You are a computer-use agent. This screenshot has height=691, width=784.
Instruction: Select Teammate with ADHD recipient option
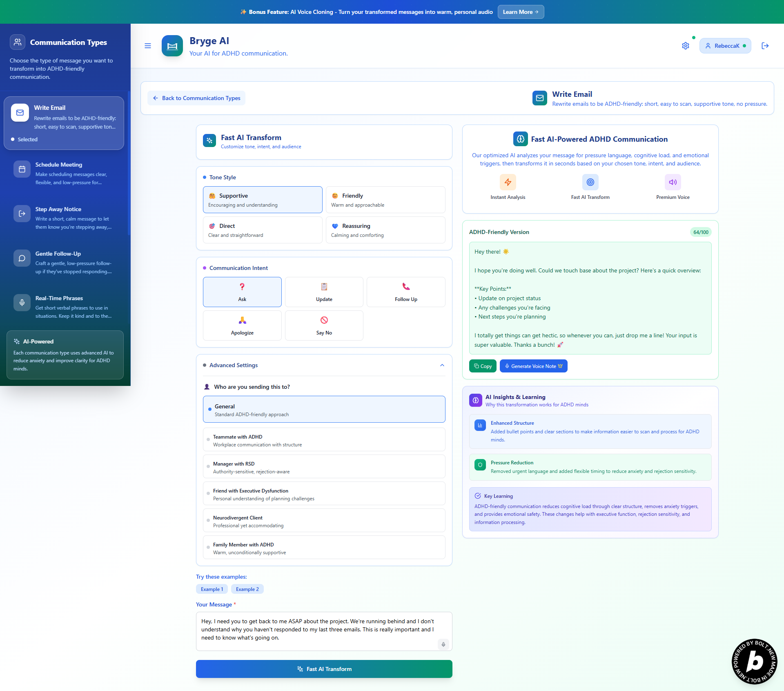[324, 440]
